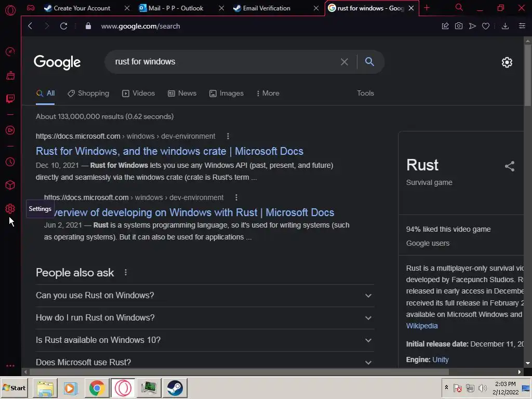Open Steam from the taskbar
The width and height of the screenshot is (532, 399).
pyautogui.click(x=175, y=388)
